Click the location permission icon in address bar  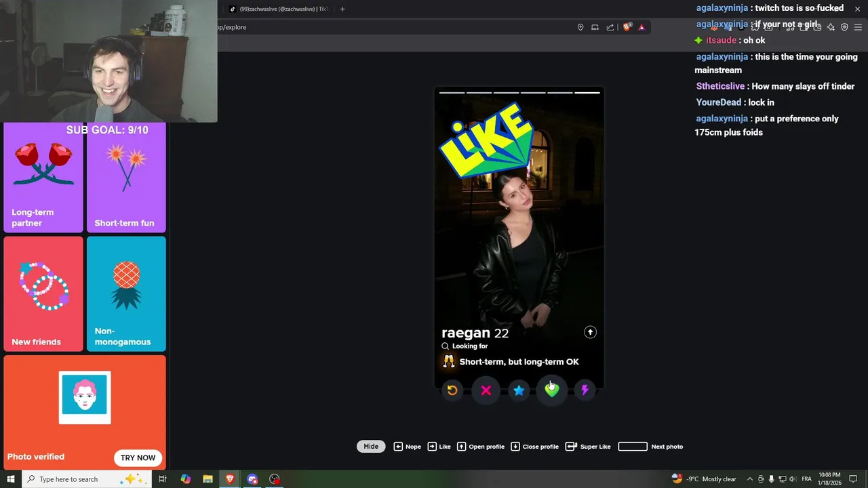580,27
